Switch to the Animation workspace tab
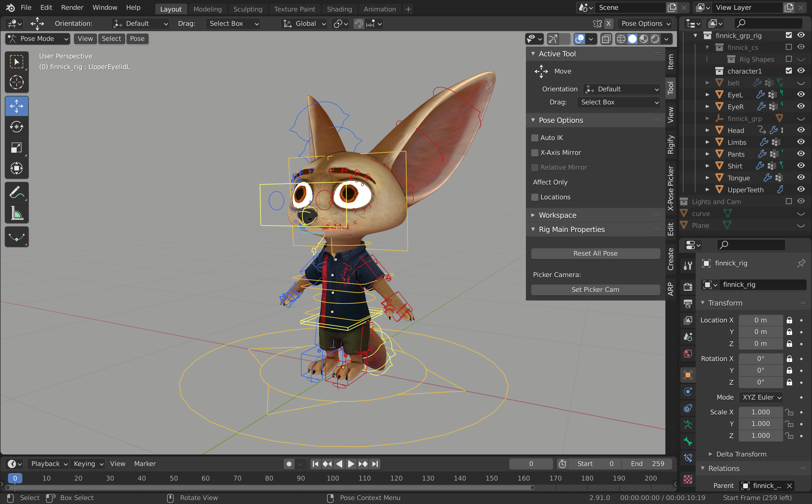This screenshot has height=504, width=812. click(x=380, y=9)
